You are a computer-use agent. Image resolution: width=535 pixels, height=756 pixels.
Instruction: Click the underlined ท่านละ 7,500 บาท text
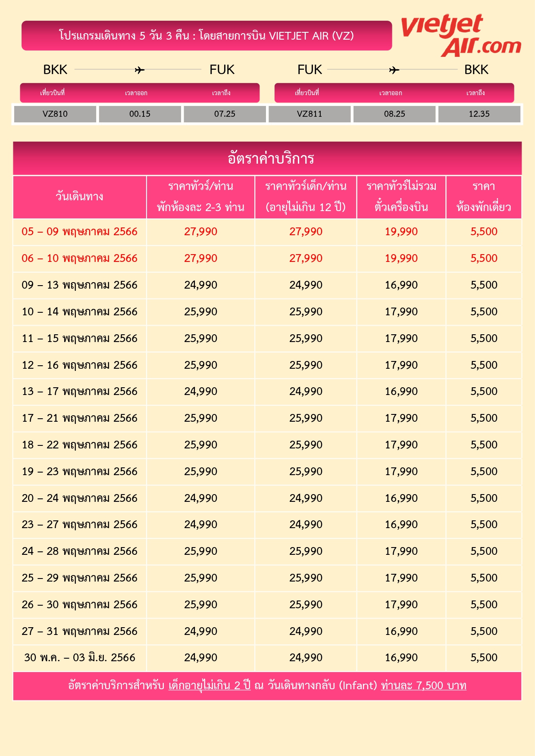point(424,685)
